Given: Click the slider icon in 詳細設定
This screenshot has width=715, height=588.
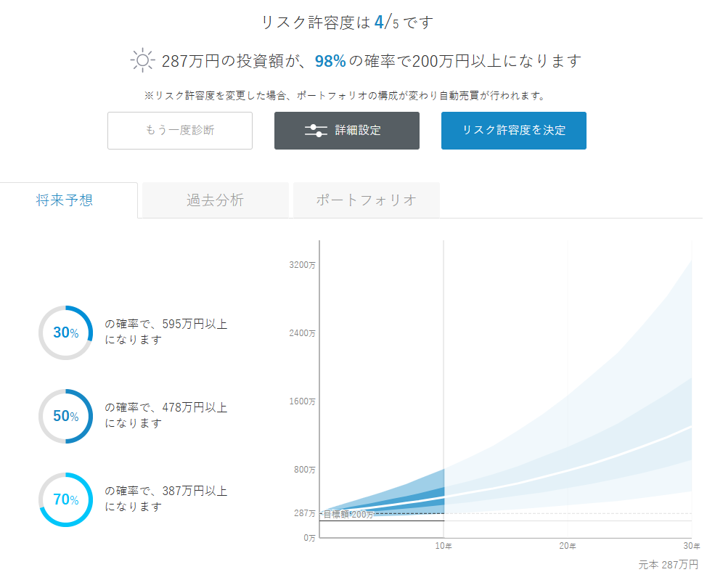Looking at the screenshot, I should 316,131.
